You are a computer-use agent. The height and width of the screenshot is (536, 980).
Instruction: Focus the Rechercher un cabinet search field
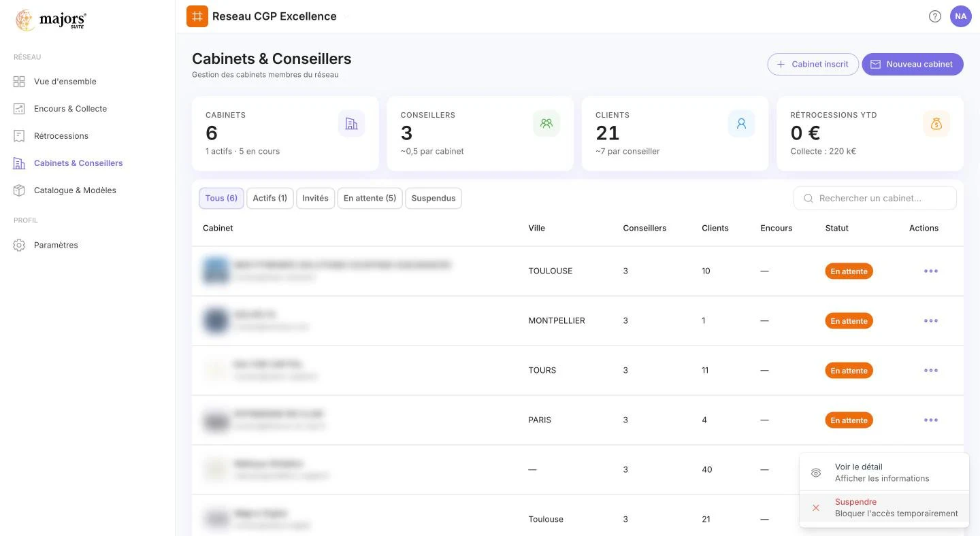[x=875, y=199]
